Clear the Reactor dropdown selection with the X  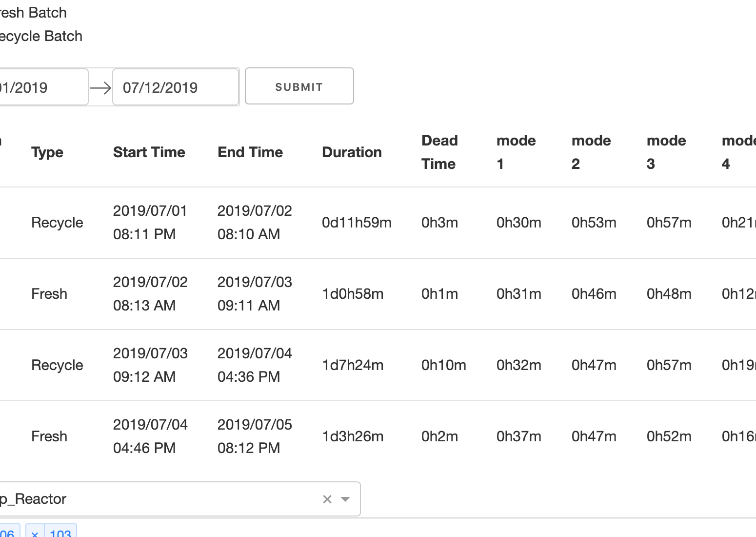click(x=327, y=499)
